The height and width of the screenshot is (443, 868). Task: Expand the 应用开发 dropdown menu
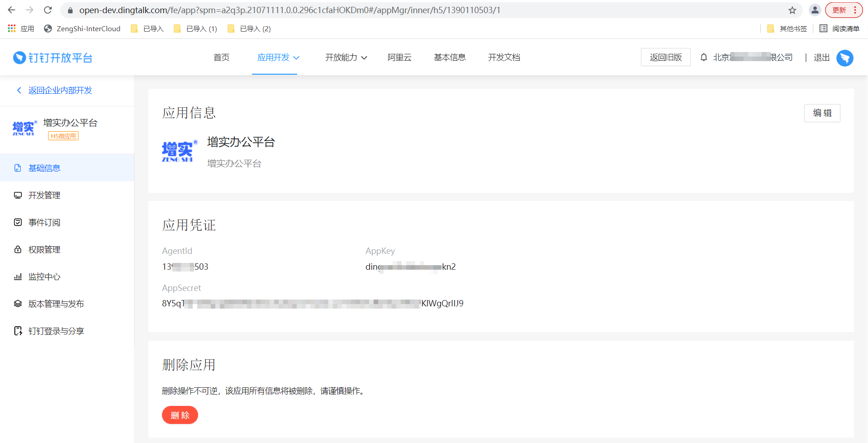(x=278, y=57)
